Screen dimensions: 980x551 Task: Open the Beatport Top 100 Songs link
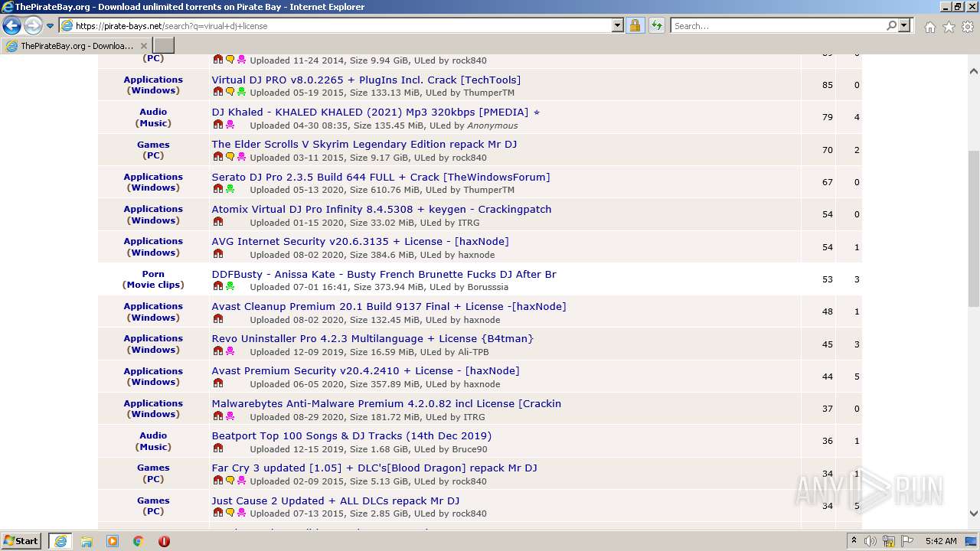[x=351, y=435]
